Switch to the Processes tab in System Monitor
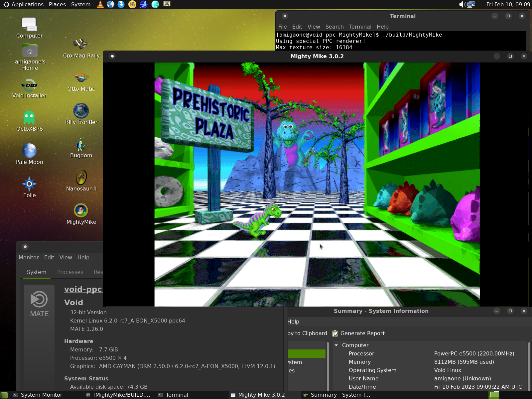 click(70, 272)
